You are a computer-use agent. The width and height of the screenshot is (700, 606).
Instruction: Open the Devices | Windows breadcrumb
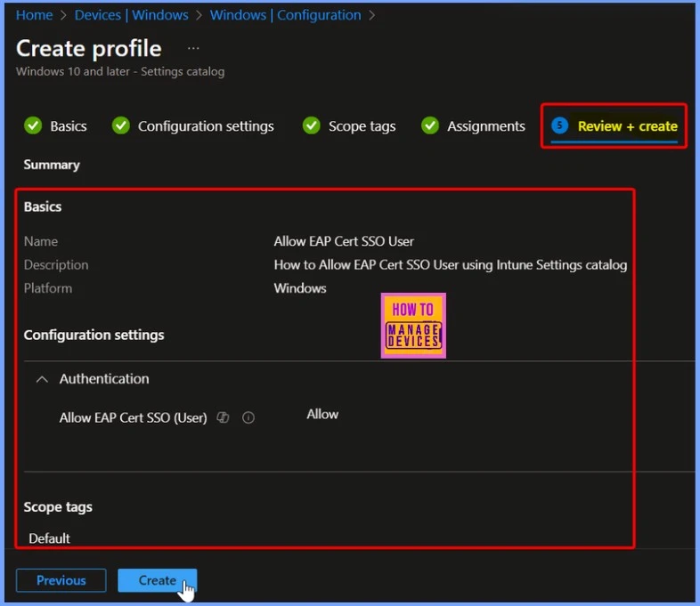[x=131, y=15]
